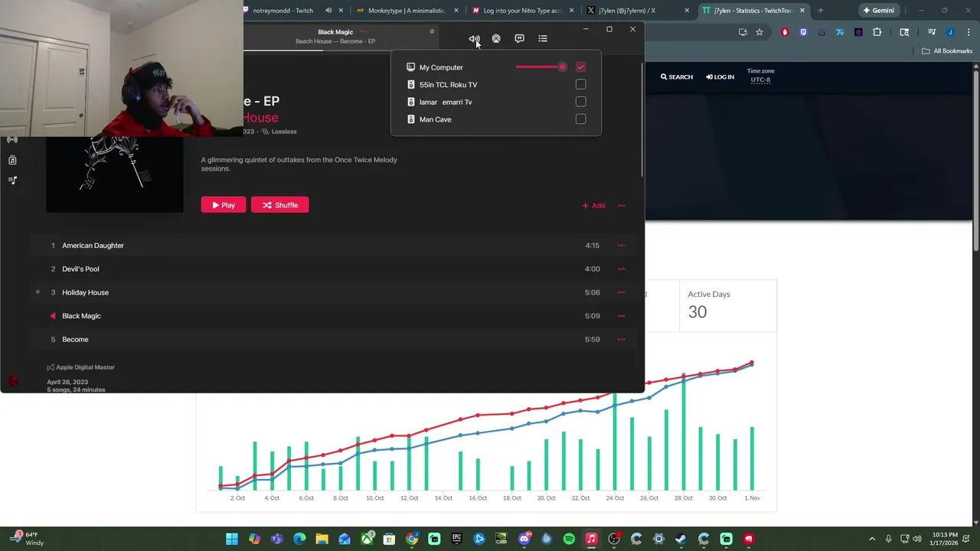Add album to library
Screen dimensions: 980x551
point(593,205)
